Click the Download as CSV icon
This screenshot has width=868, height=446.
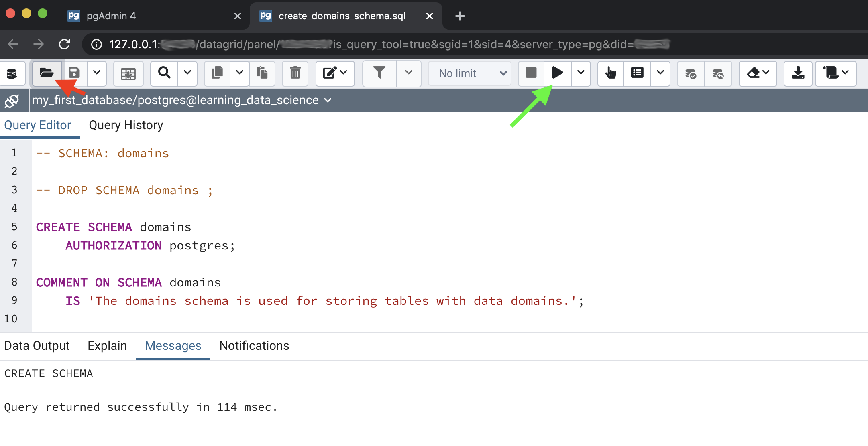(798, 73)
